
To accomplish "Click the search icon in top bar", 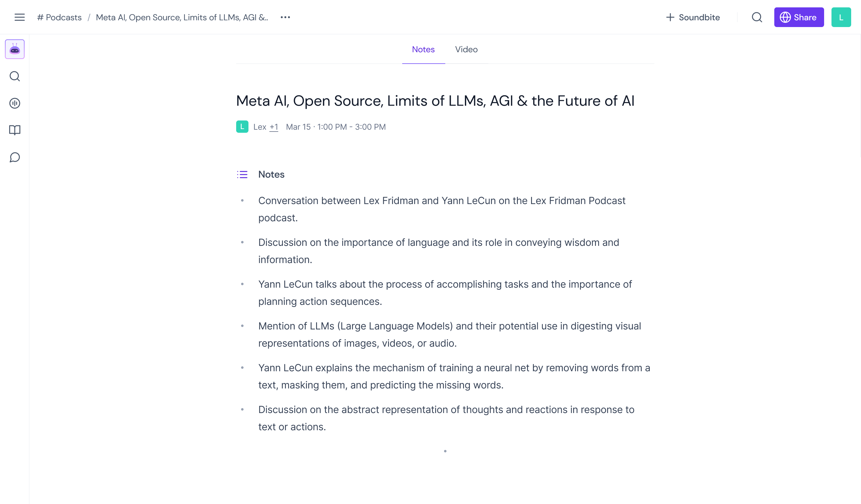I will coord(756,17).
